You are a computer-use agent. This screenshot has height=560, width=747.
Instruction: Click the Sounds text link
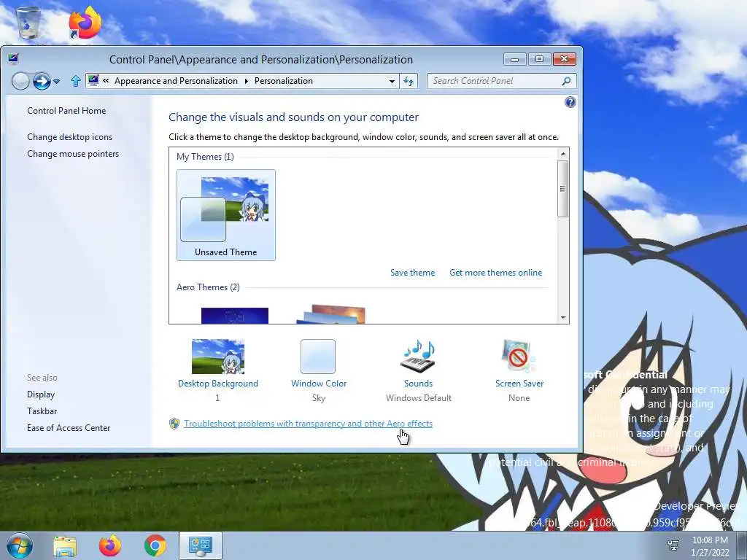[418, 384]
